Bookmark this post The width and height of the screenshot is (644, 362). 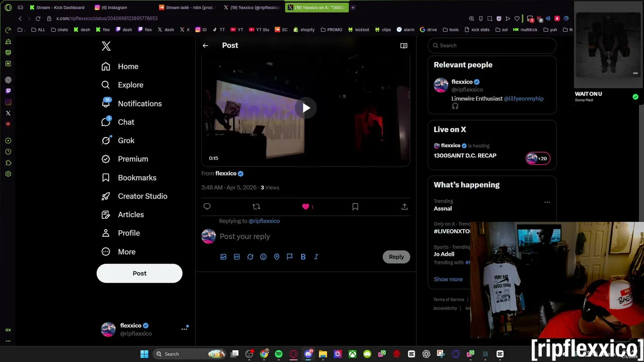pos(355,207)
